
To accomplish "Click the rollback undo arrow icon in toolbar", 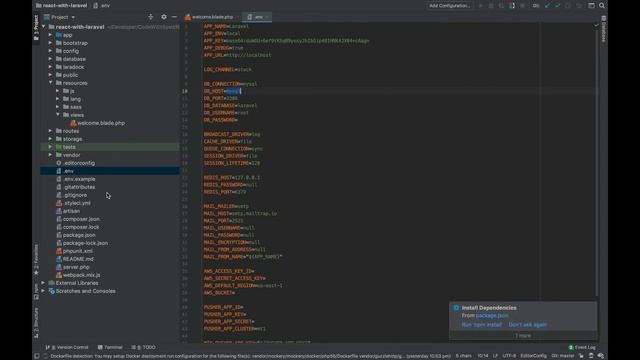I will [578, 6].
